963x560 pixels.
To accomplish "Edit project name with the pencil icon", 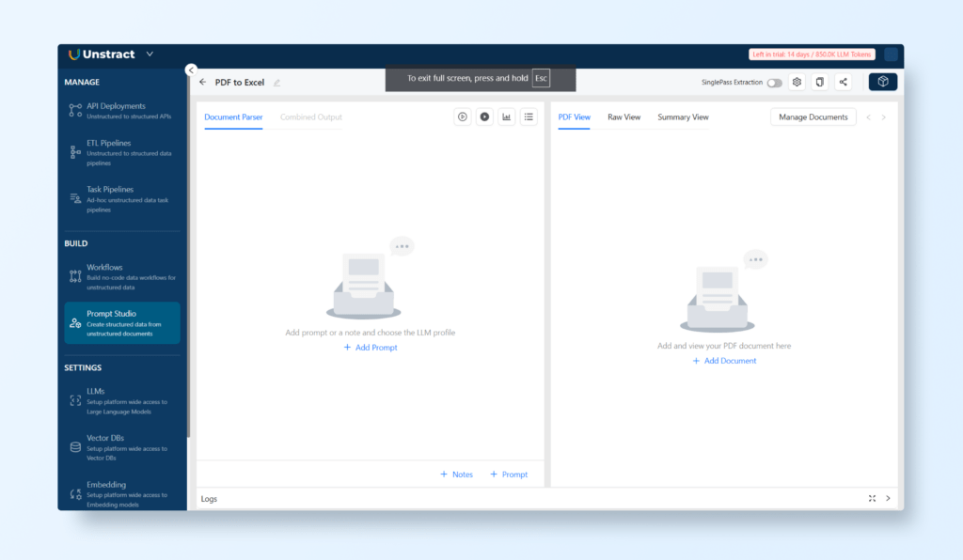I will tap(276, 83).
